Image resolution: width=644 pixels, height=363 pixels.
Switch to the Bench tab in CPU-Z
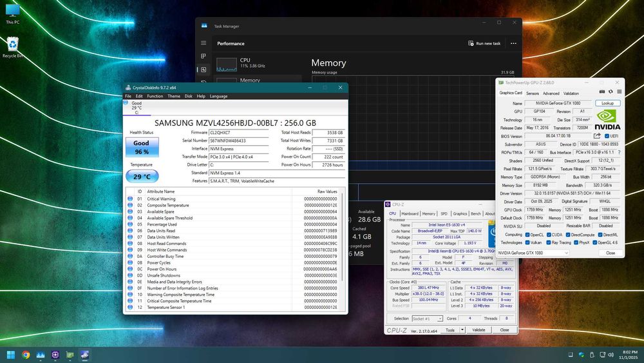(476, 214)
